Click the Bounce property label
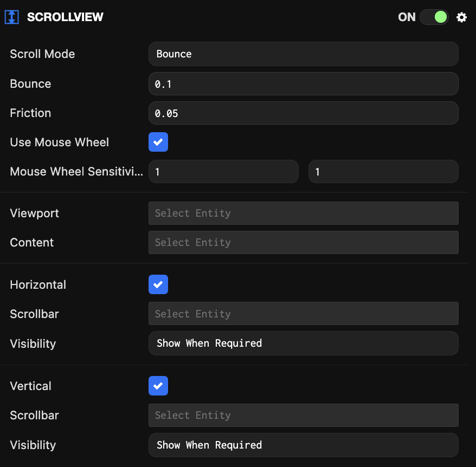476x467 pixels. tap(30, 83)
